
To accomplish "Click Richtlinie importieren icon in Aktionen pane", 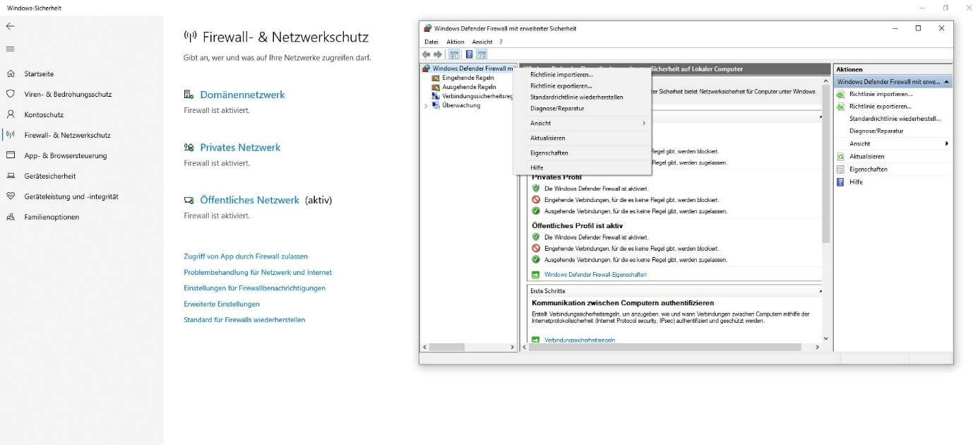I will (840, 94).
